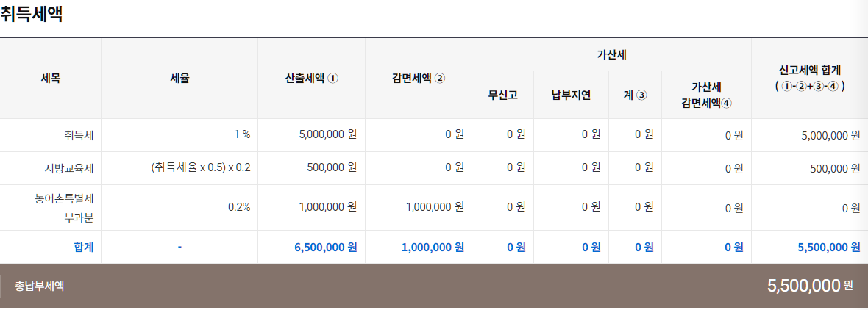Click the 산출세액 ① column header

point(311,79)
